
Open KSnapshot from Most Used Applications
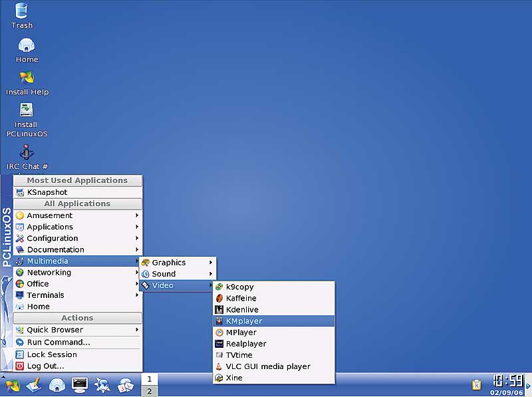78,192
